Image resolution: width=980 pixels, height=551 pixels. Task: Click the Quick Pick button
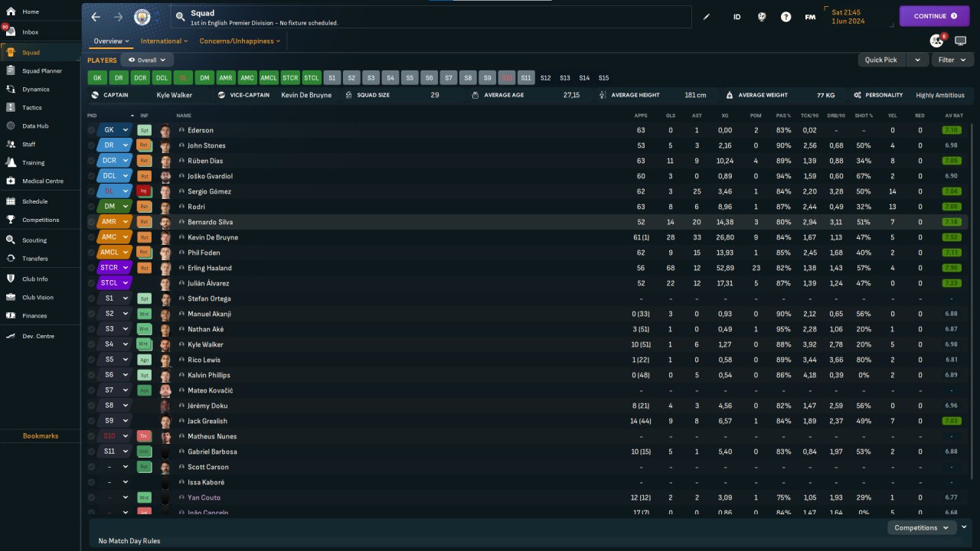(x=881, y=60)
